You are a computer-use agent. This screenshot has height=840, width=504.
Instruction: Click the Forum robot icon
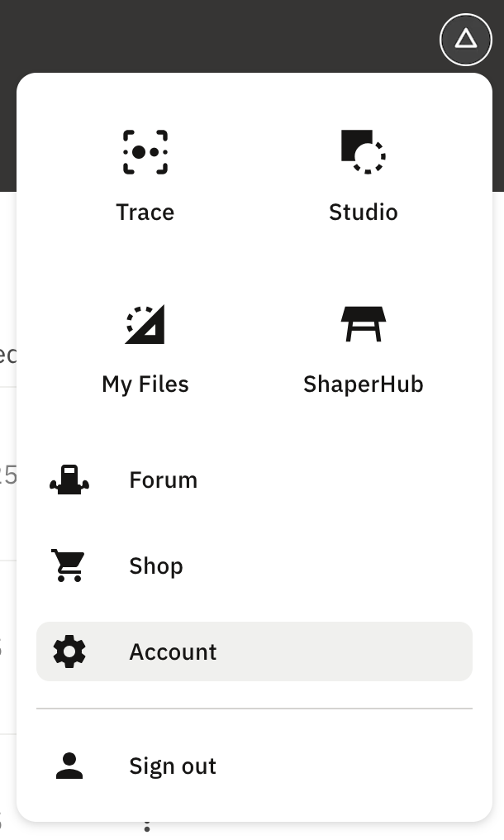tap(69, 480)
